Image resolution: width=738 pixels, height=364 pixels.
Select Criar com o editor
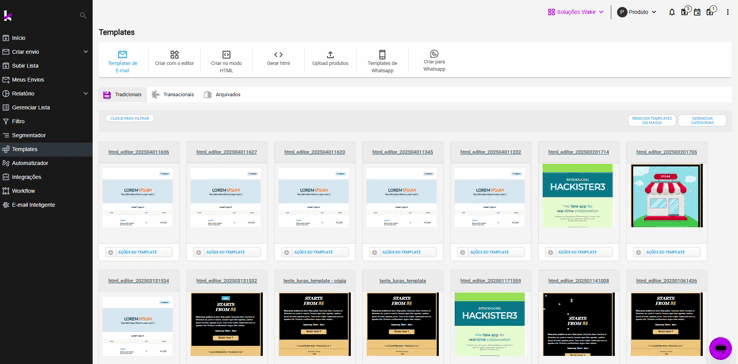175,59
